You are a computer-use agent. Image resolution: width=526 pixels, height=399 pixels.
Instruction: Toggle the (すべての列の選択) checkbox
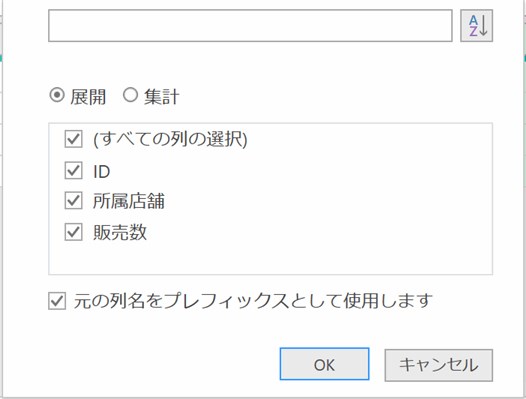coord(73,139)
